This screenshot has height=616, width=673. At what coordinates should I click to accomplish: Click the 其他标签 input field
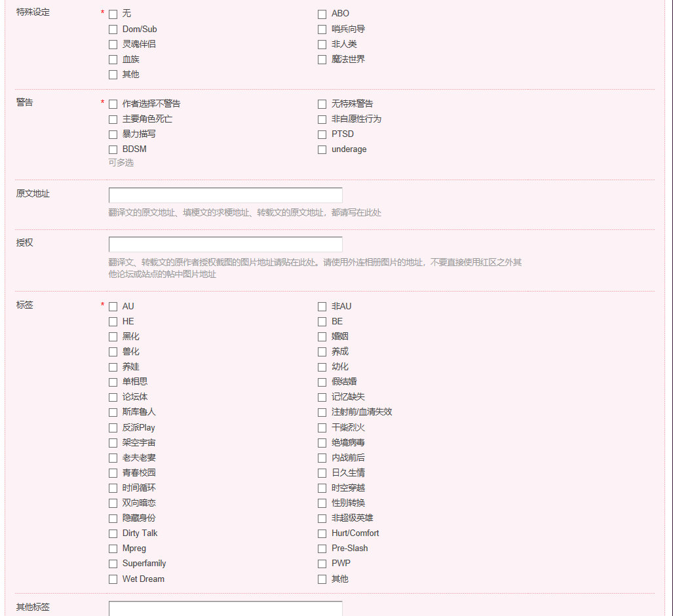point(225,608)
